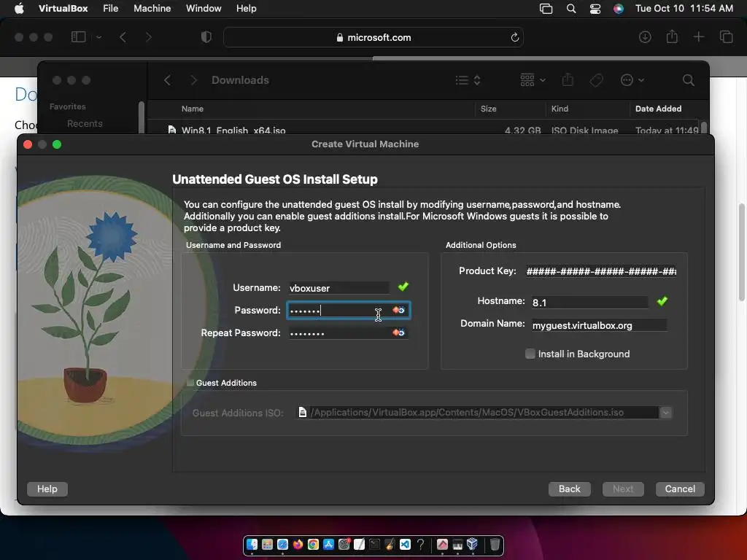Expand the Guest Additions ISO path dropdown
The height and width of the screenshot is (560, 747).
[x=665, y=413]
